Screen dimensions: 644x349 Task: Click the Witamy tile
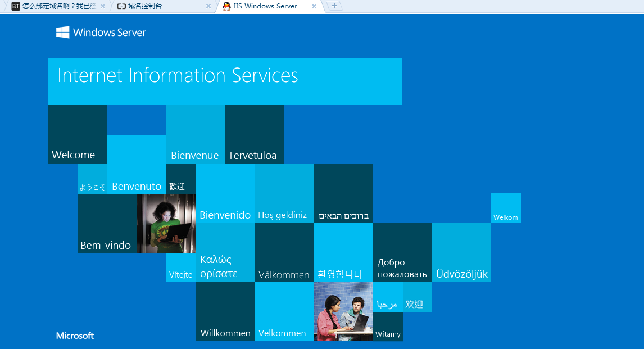pos(388,327)
